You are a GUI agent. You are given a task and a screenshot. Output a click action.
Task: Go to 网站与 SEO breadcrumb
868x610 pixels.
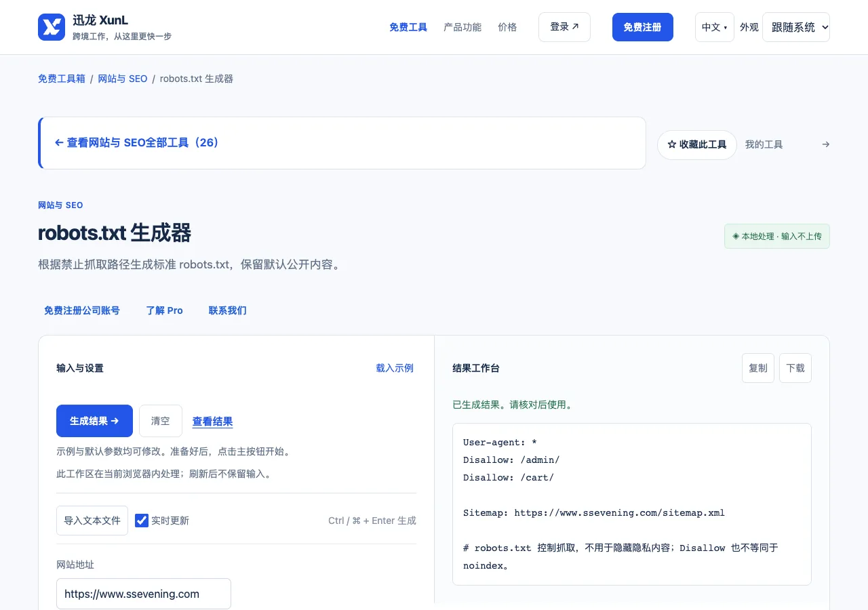[123, 79]
